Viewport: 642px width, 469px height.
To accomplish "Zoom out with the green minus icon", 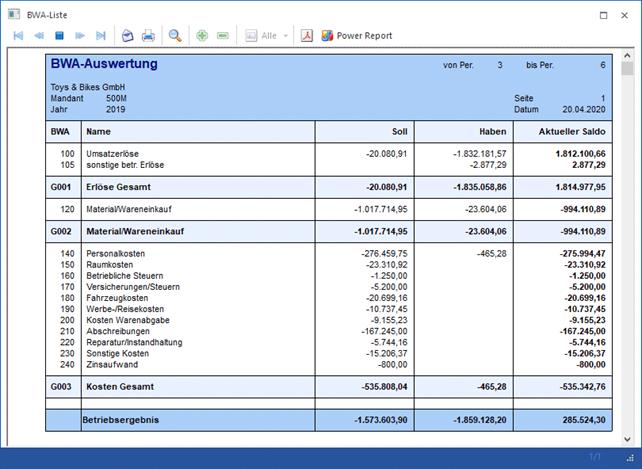I will pos(223,36).
